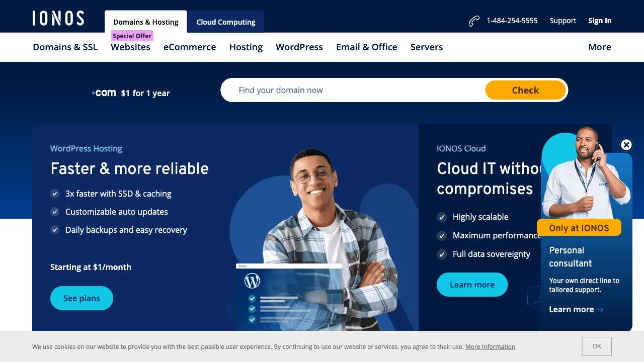Click checkmark icon beside Customizable auto updates
This screenshot has width=644, height=362.
click(x=55, y=212)
